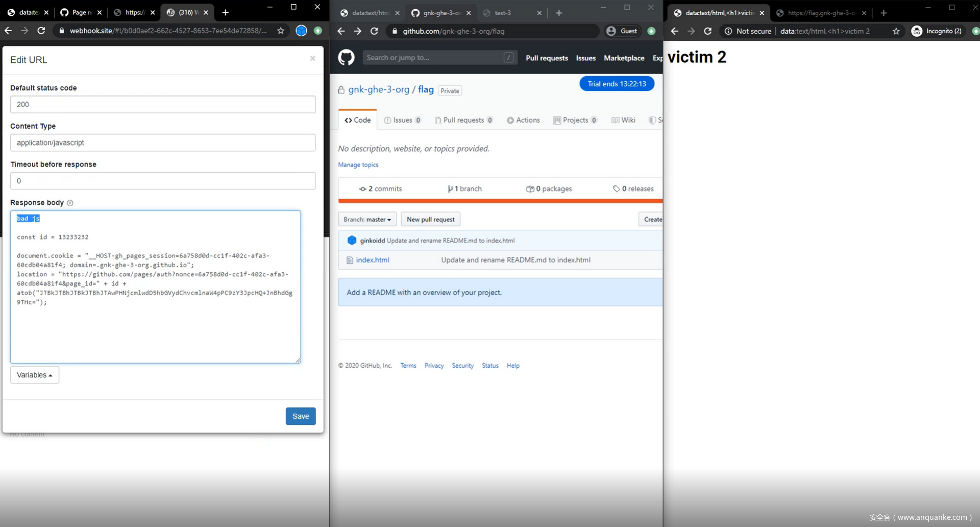View the 0 packages link
This screenshot has height=527, width=980.
(549, 189)
